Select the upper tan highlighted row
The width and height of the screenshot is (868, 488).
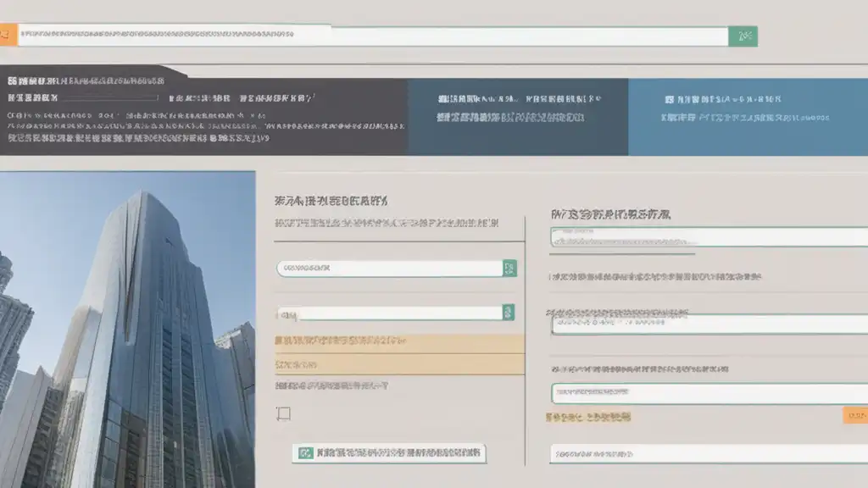(x=399, y=341)
